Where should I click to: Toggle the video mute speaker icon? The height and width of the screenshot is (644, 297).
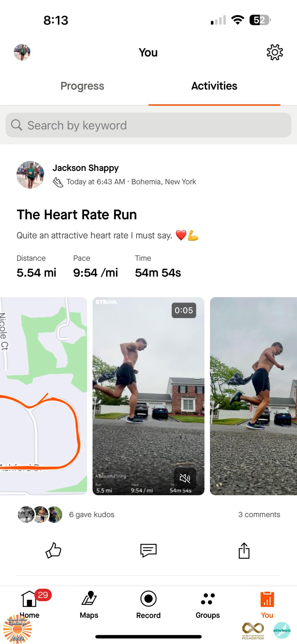coord(185,478)
